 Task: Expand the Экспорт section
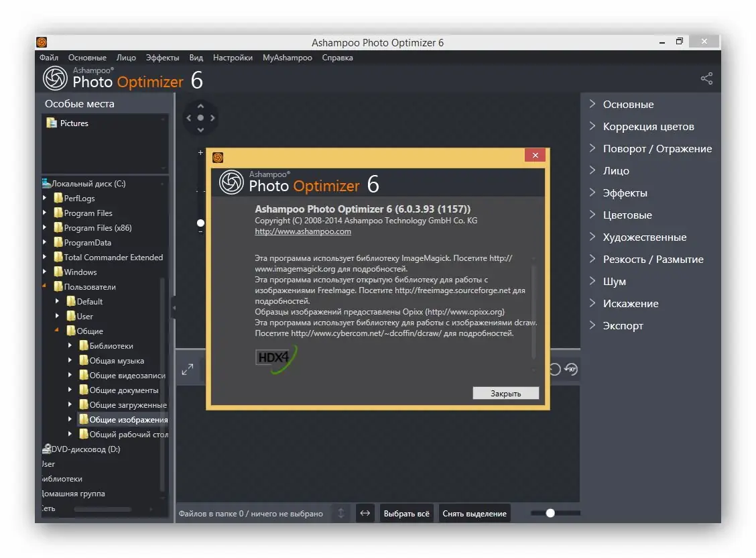click(592, 325)
